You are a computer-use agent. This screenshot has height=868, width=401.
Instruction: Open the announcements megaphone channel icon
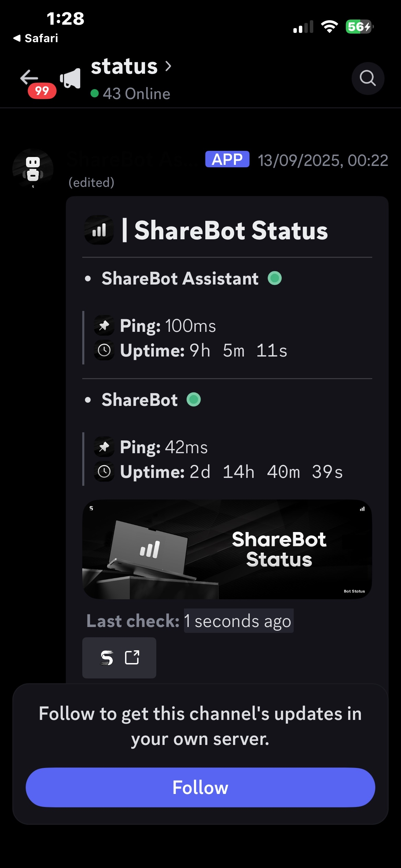70,78
